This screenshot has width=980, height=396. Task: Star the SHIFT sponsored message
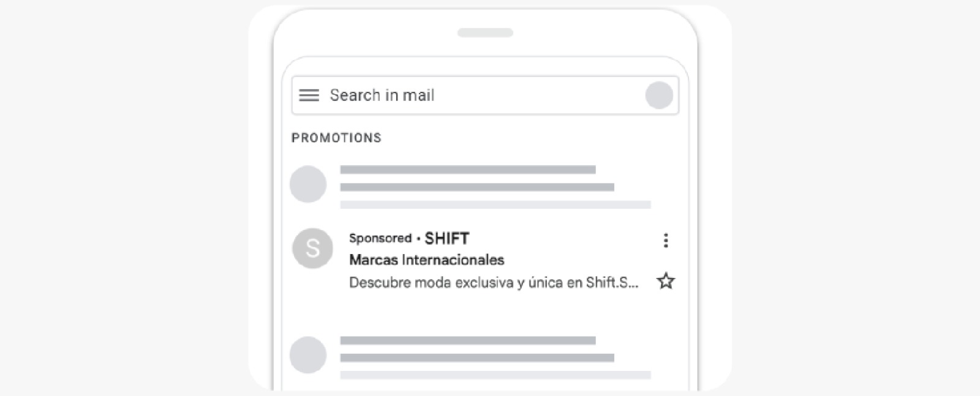tap(666, 282)
